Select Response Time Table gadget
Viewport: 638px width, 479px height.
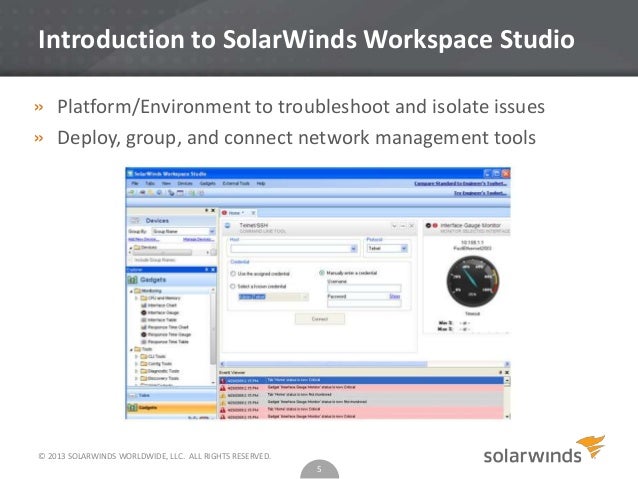[165, 342]
